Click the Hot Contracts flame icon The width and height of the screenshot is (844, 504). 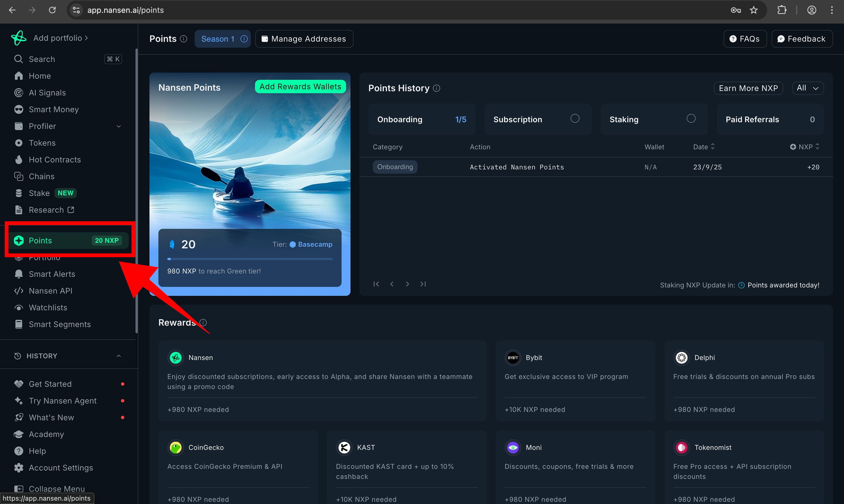click(x=19, y=160)
